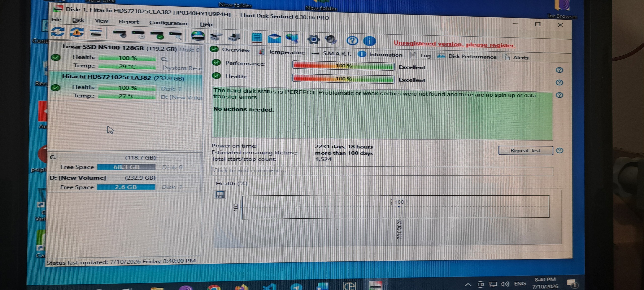Select the D: [New Volume] partition

click(x=125, y=182)
